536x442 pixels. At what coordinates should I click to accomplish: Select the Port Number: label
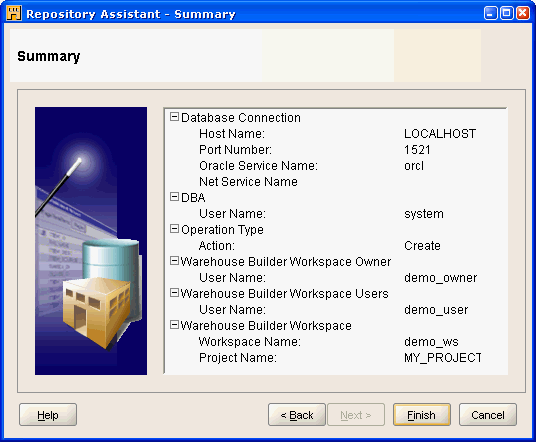(236, 150)
